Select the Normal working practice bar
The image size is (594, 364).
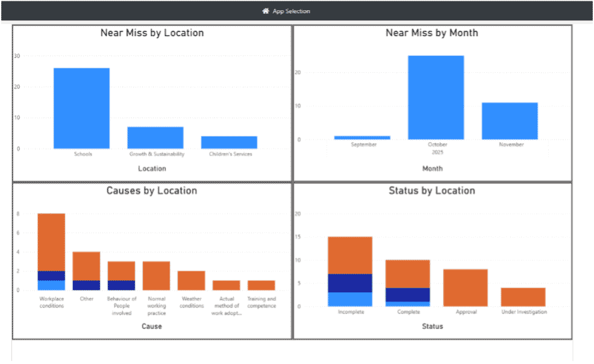[156, 276]
